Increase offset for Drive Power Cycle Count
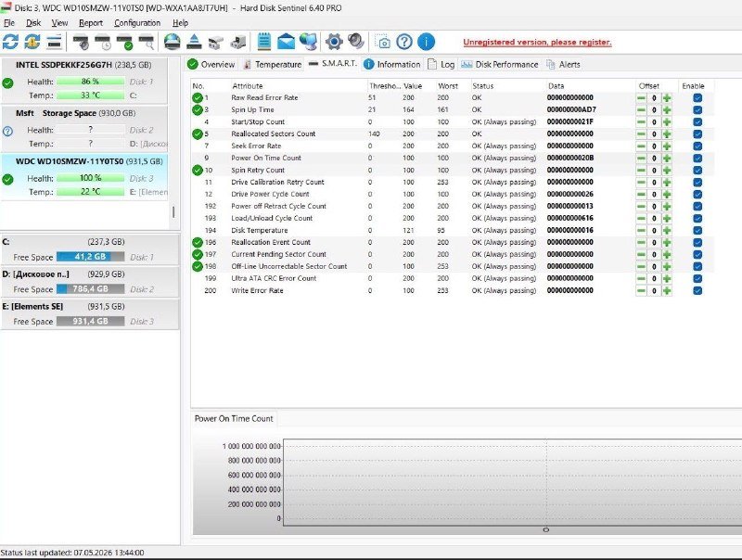742x560 pixels. point(667,195)
